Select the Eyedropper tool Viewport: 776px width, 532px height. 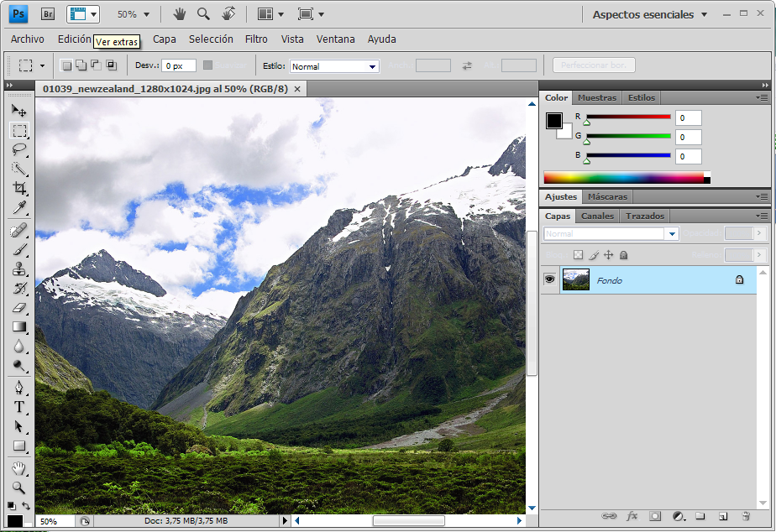coord(18,208)
